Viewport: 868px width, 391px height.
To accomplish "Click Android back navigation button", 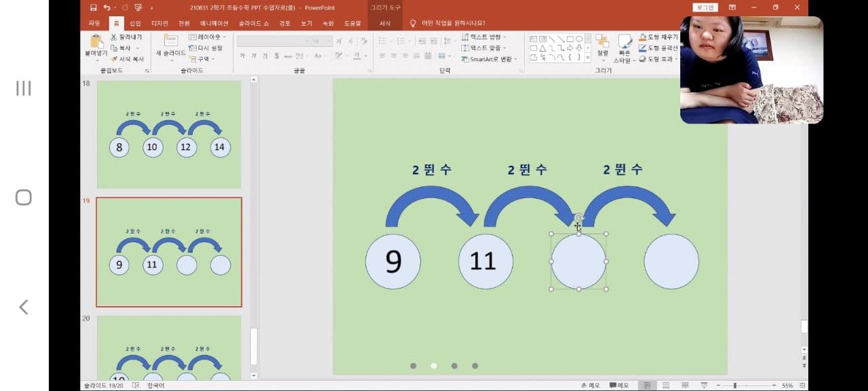I will (23, 307).
